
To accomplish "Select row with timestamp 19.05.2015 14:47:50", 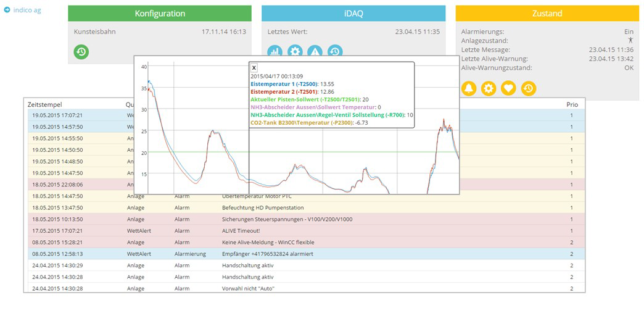I will pos(307,173).
